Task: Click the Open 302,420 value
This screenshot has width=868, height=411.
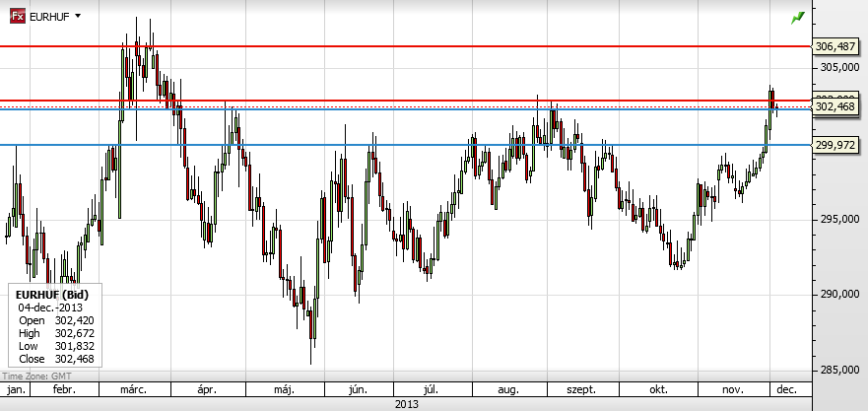Action: pos(74,320)
